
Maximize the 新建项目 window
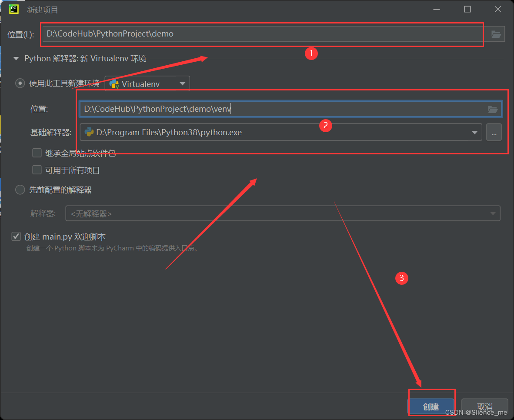pyautogui.click(x=467, y=10)
